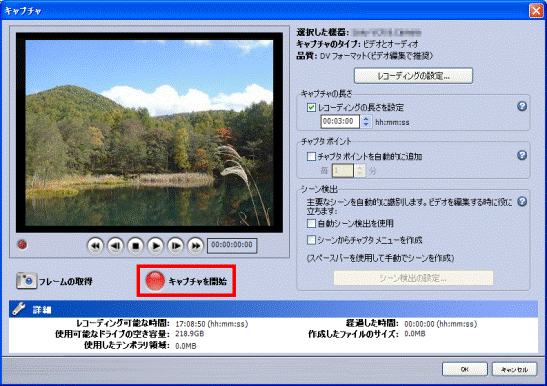Image resolution: width=547 pixels, height=386 pixels.
Task: Click the small red record indicator
Action: coord(22,245)
